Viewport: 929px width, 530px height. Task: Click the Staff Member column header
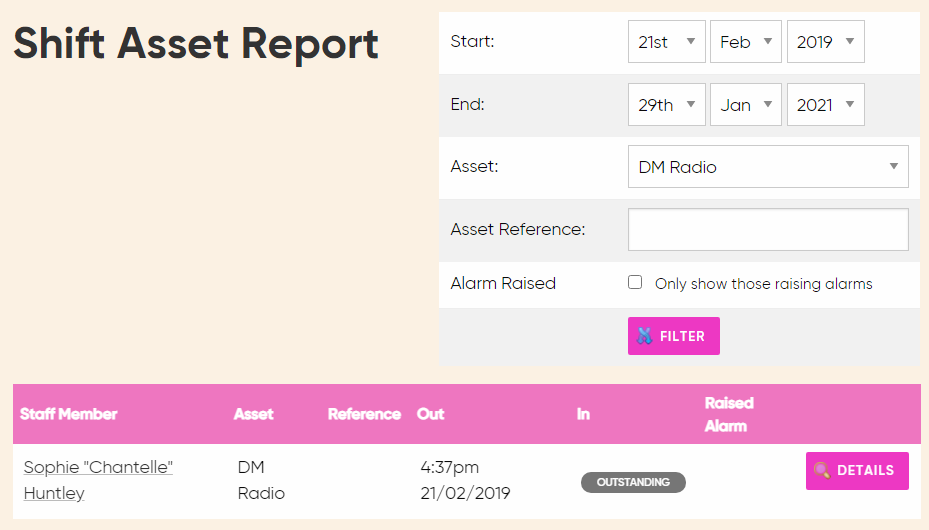tap(68, 414)
